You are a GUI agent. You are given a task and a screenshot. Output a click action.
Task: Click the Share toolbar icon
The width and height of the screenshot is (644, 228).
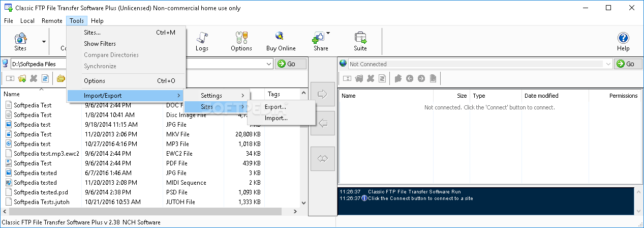(321, 41)
